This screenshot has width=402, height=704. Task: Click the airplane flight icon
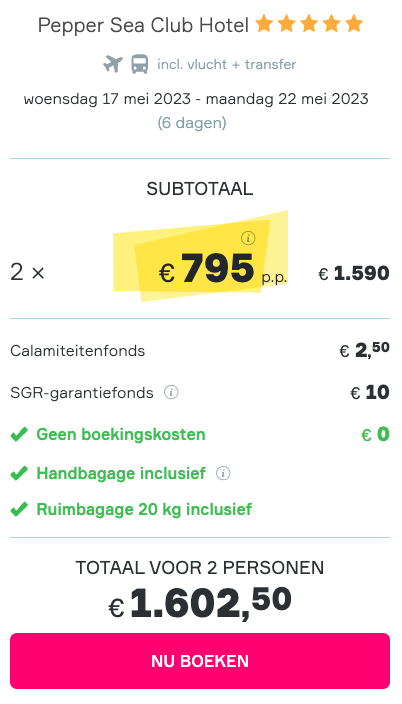(x=113, y=64)
